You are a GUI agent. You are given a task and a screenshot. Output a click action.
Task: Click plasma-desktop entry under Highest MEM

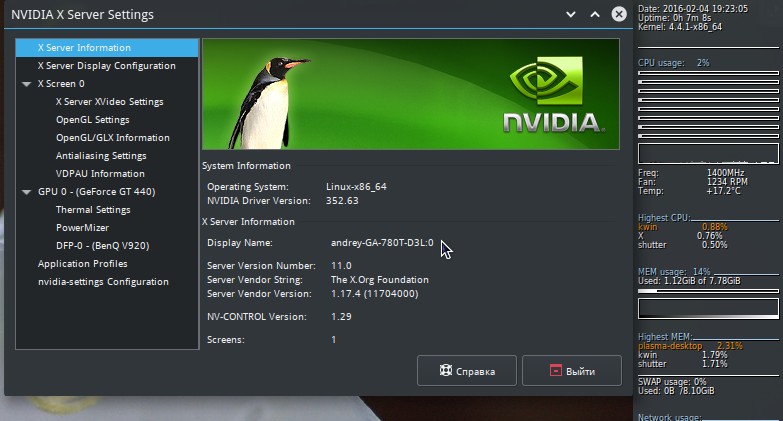click(x=690, y=346)
